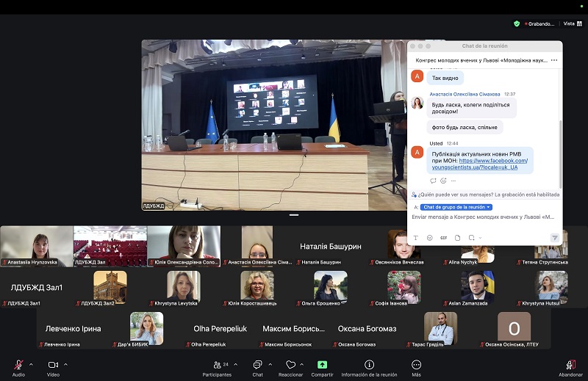The image size is (588, 381).
Task: Open Información de la reunión
Action: [x=369, y=365]
